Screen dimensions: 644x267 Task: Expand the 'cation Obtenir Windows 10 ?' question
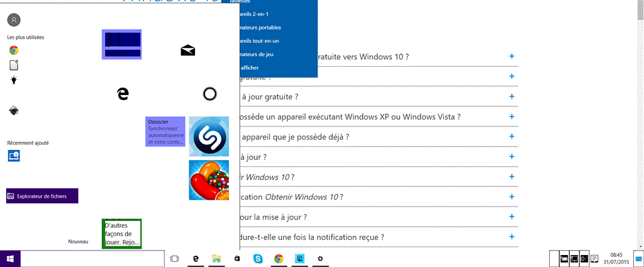(x=512, y=196)
